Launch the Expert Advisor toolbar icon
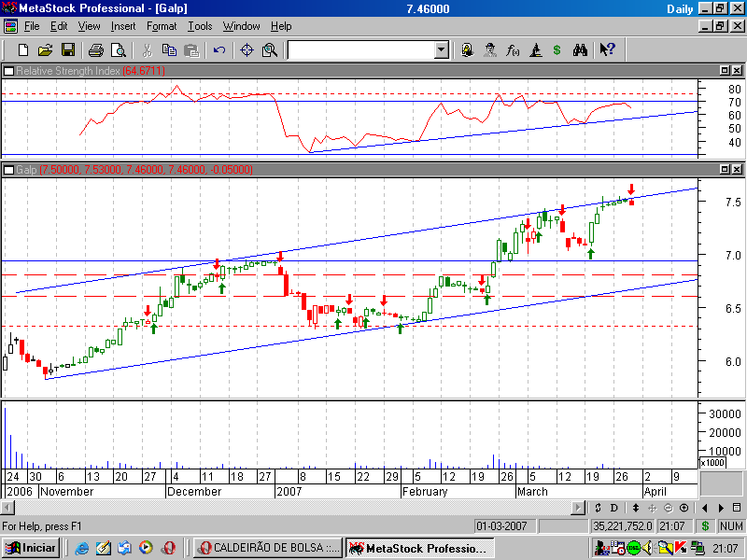 pos(489,50)
